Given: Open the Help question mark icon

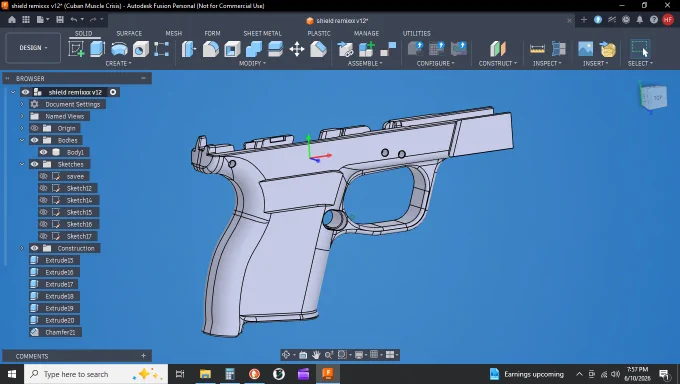Looking at the screenshot, I should pyautogui.click(x=654, y=20).
